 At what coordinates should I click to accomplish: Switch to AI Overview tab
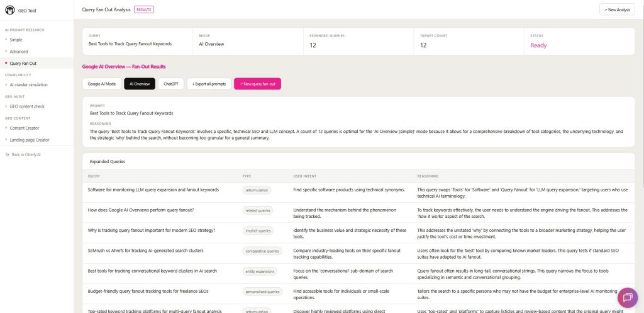(140, 84)
